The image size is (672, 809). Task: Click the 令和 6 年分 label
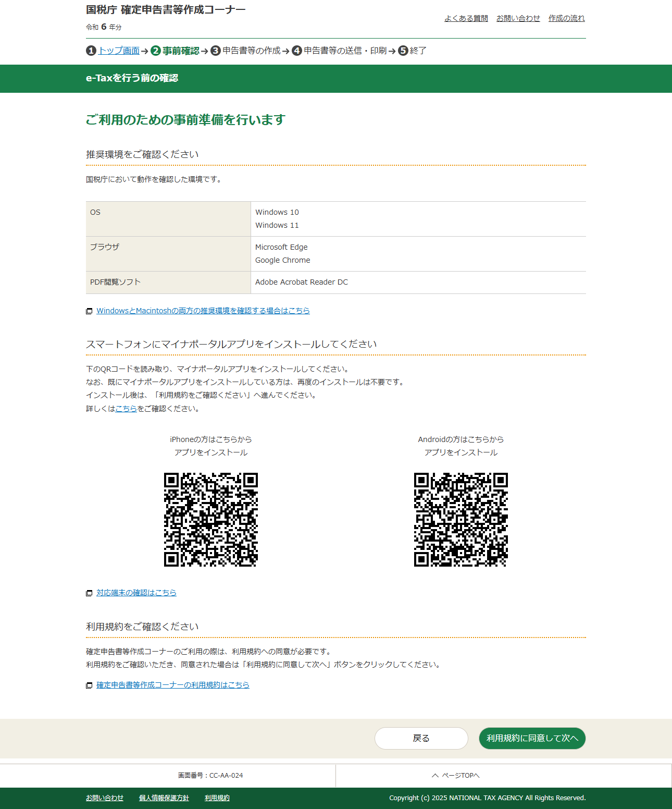click(104, 27)
